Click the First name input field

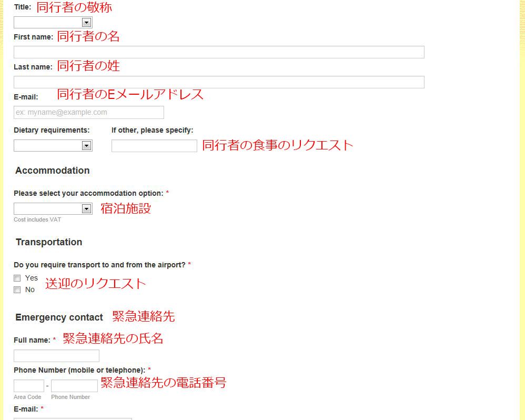pyautogui.click(x=219, y=52)
